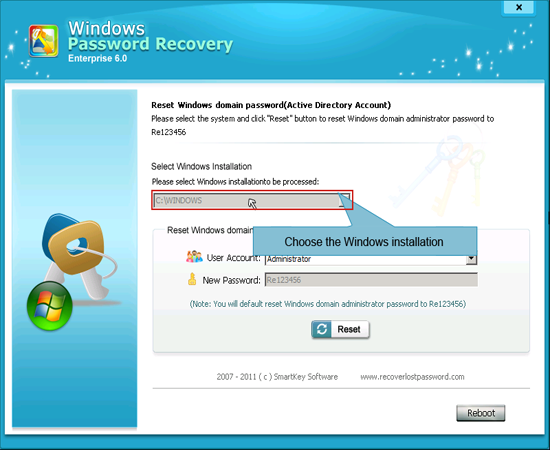The width and height of the screenshot is (550, 450).
Task: Click the "Select Windows Installation" heading
Action: (201, 166)
